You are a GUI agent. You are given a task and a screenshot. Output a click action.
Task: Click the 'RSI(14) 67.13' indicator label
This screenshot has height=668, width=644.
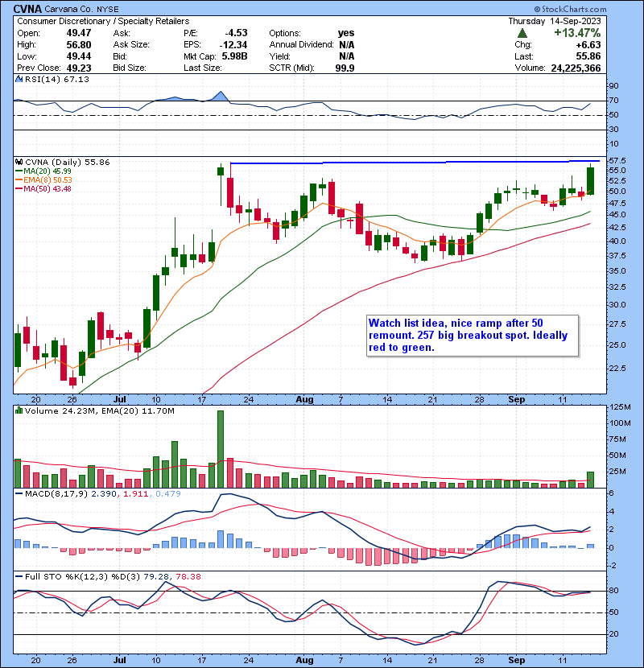pyautogui.click(x=57, y=79)
